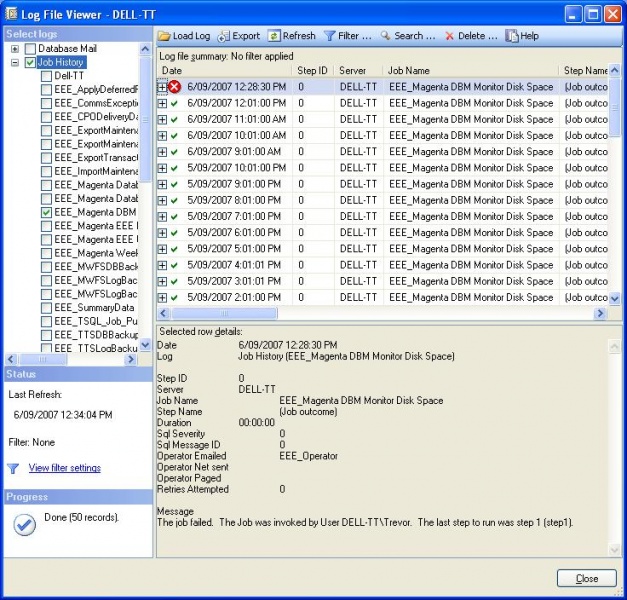Click the red error icon on 12:28:30 PM row
This screenshot has height=600, width=627.
coord(174,87)
